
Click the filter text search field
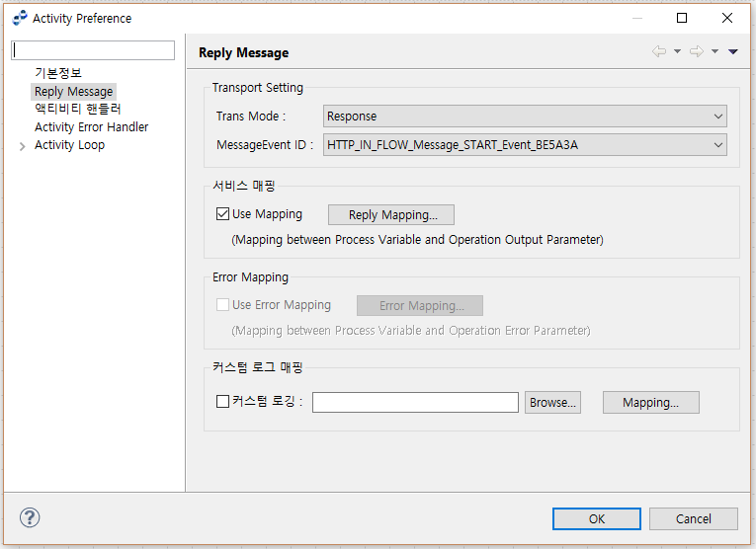[x=93, y=50]
